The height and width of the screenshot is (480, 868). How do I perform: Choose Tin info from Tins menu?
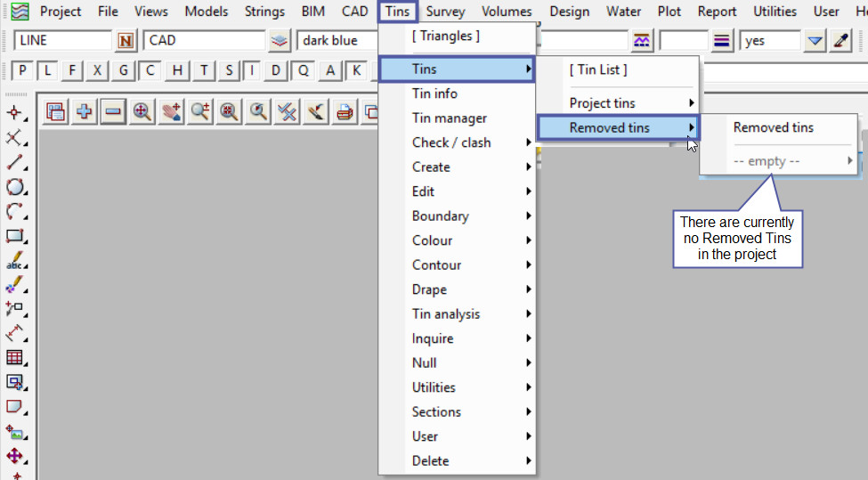click(457, 94)
